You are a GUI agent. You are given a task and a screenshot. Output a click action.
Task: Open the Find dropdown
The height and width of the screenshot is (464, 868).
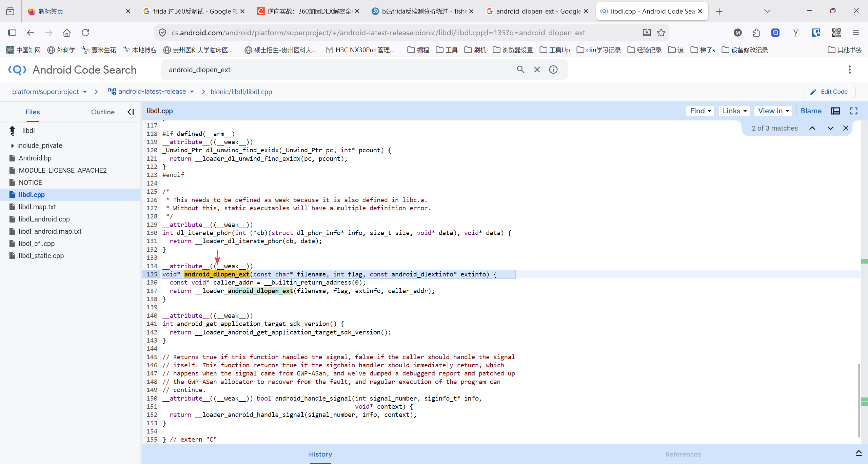tap(700, 111)
